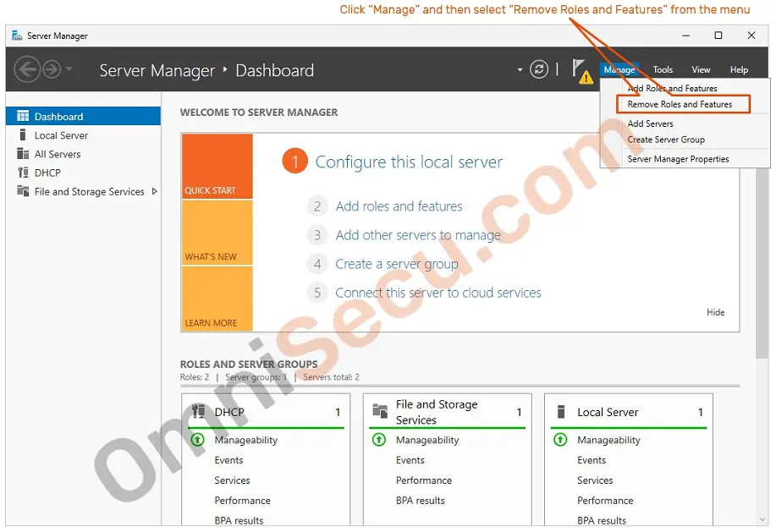Open the View menu
Screen dimensions: 776x532
tap(701, 69)
